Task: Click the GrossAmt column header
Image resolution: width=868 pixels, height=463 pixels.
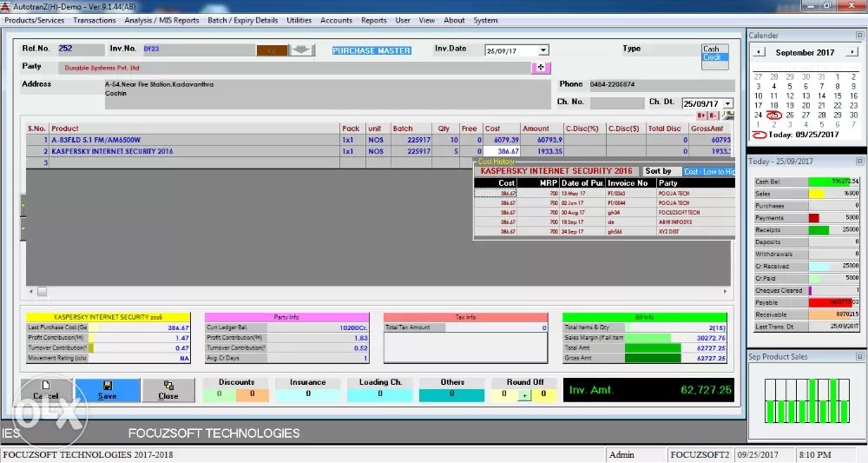Action: tap(710, 129)
